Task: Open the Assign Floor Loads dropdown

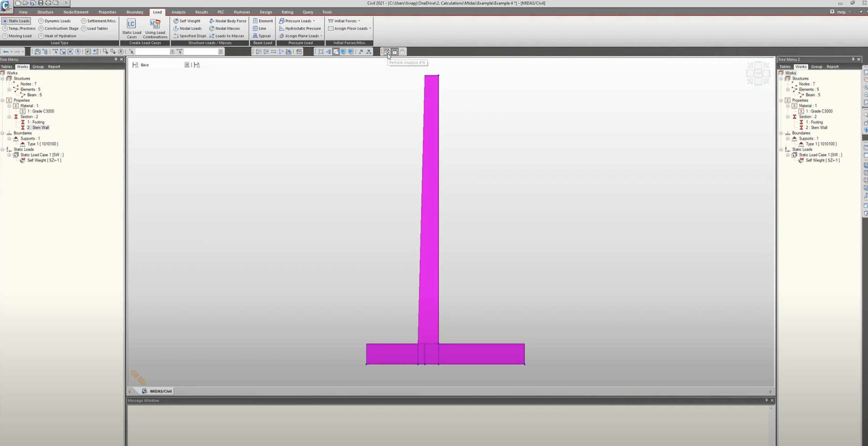Action: (350, 28)
